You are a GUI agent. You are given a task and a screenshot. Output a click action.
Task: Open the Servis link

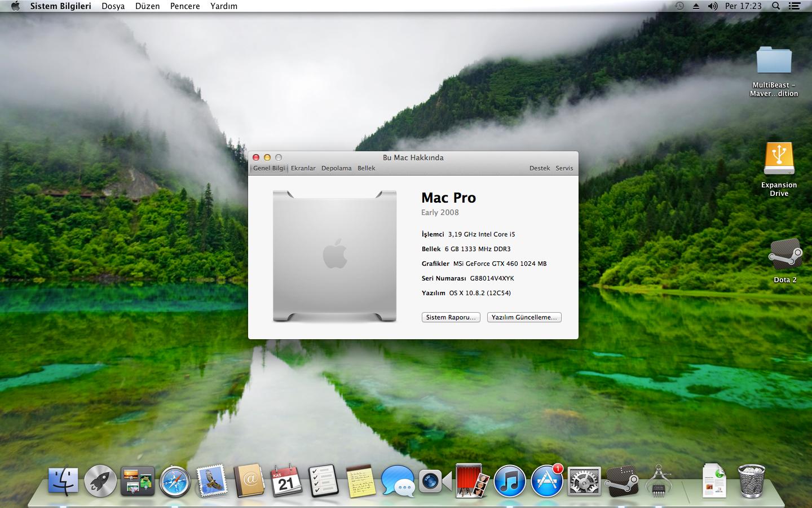[564, 168]
